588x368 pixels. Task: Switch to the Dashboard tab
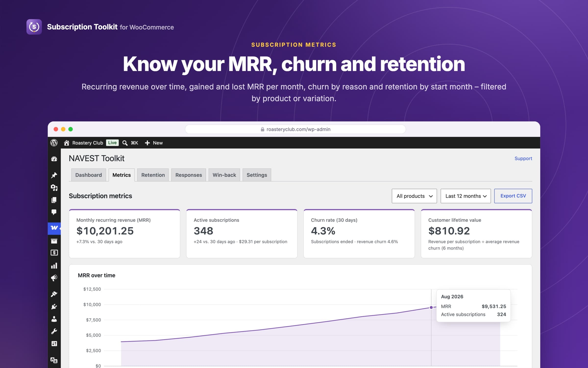click(x=88, y=175)
